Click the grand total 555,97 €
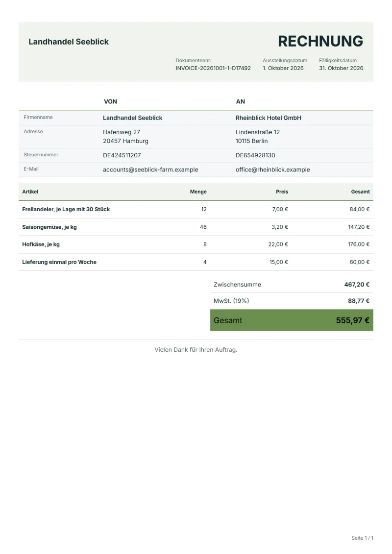 [353, 320]
